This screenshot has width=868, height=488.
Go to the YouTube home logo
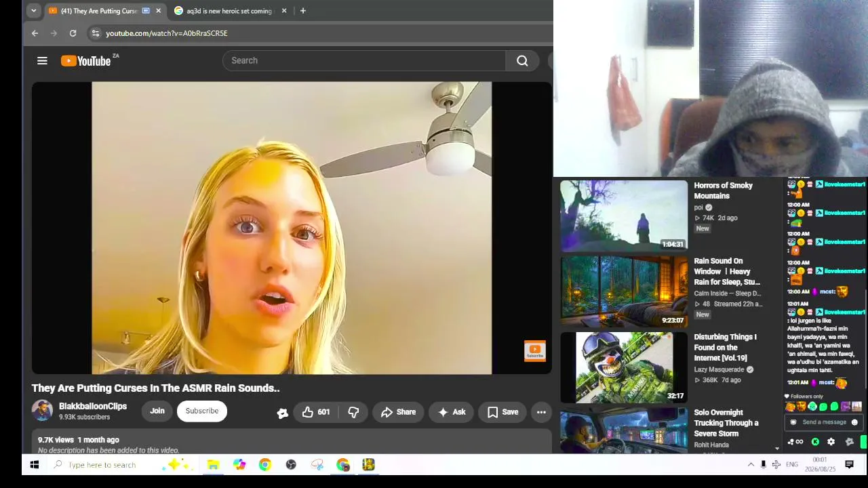point(86,61)
